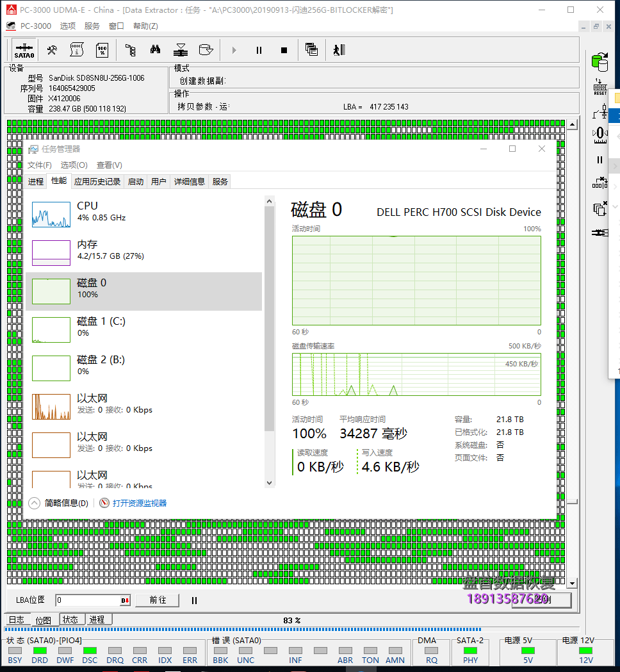This screenshot has height=672, width=620.
Task: Select 磁盘 2 (B:) performance item
Action: (144, 368)
